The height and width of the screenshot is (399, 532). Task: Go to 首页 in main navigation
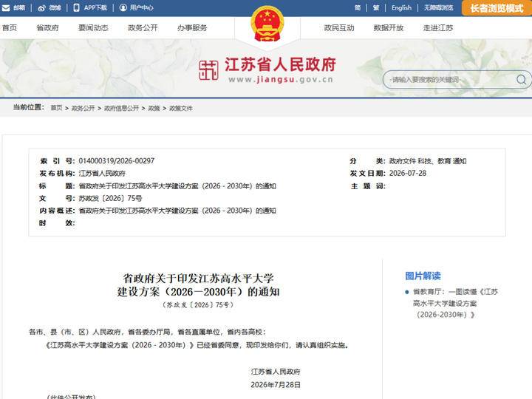click(9, 28)
